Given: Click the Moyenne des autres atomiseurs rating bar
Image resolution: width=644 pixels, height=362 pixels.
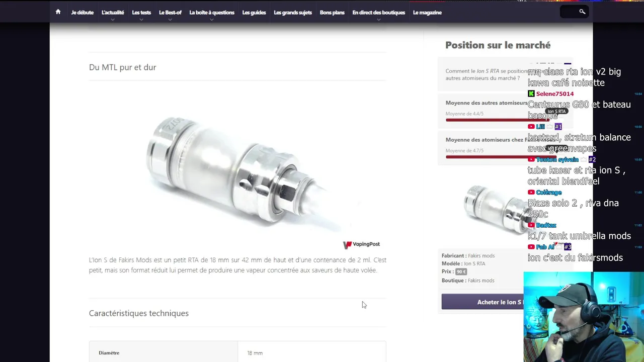Looking at the screenshot, I should click(x=487, y=120).
